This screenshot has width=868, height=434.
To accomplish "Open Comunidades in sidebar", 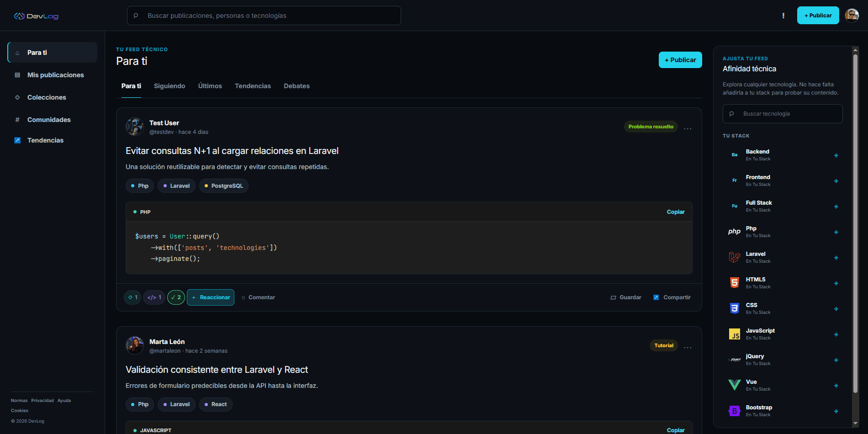I will click(53, 120).
